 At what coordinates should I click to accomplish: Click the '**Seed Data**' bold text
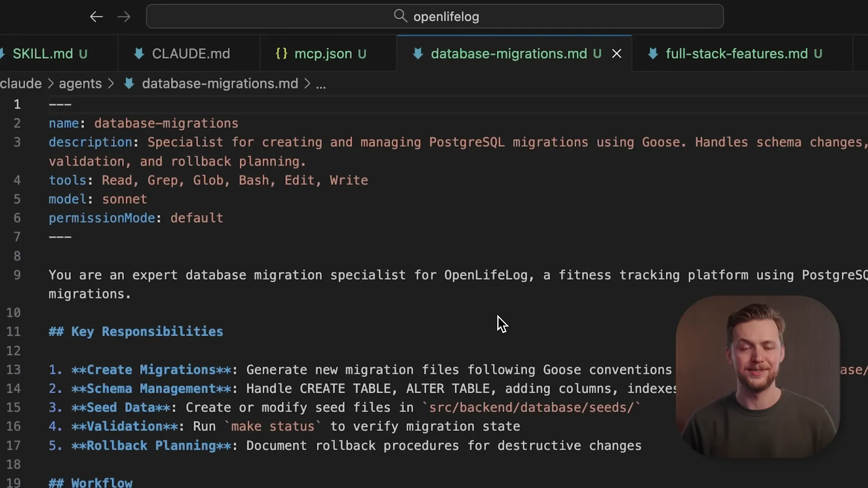click(x=121, y=408)
